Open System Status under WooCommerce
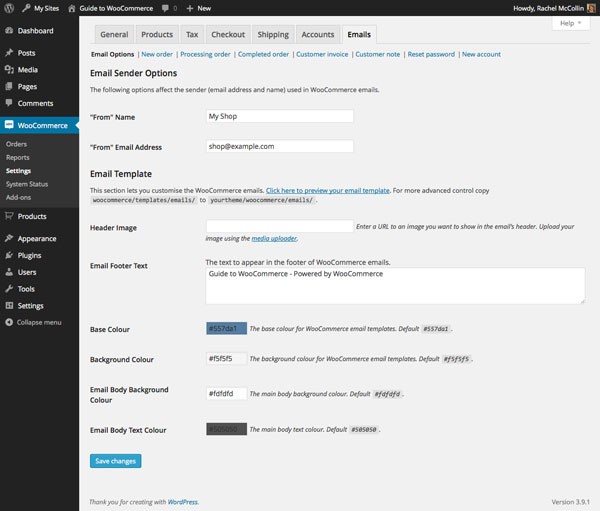600x511 pixels. tap(27, 184)
